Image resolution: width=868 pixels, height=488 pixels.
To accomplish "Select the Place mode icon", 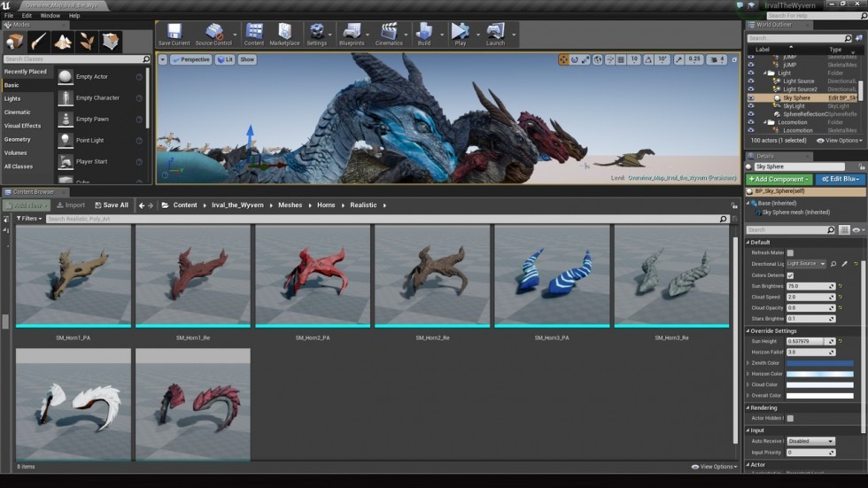I will click(x=15, y=42).
